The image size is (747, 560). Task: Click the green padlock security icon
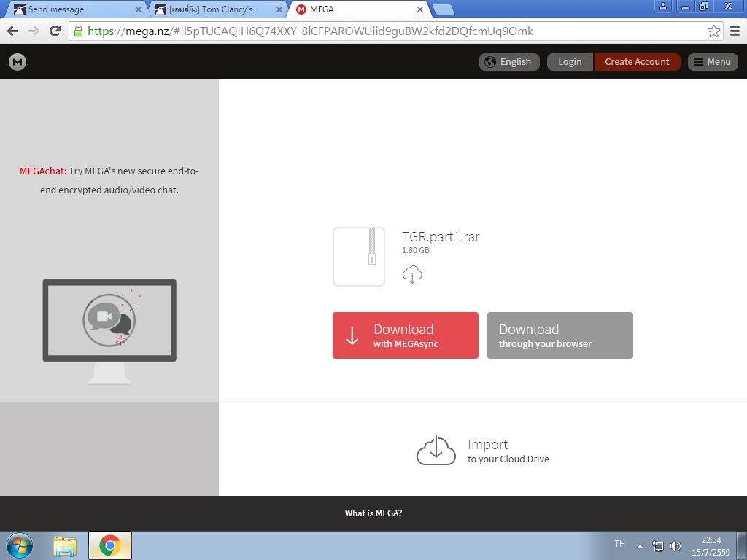click(79, 31)
